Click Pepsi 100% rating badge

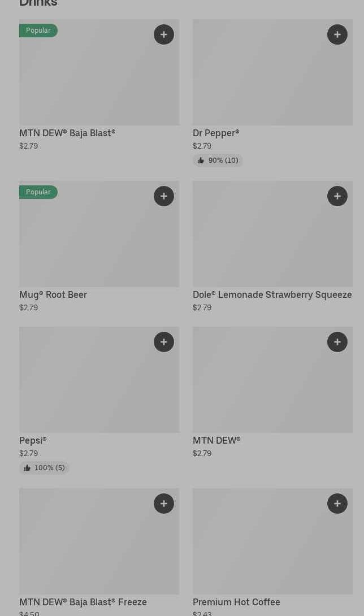pos(45,468)
